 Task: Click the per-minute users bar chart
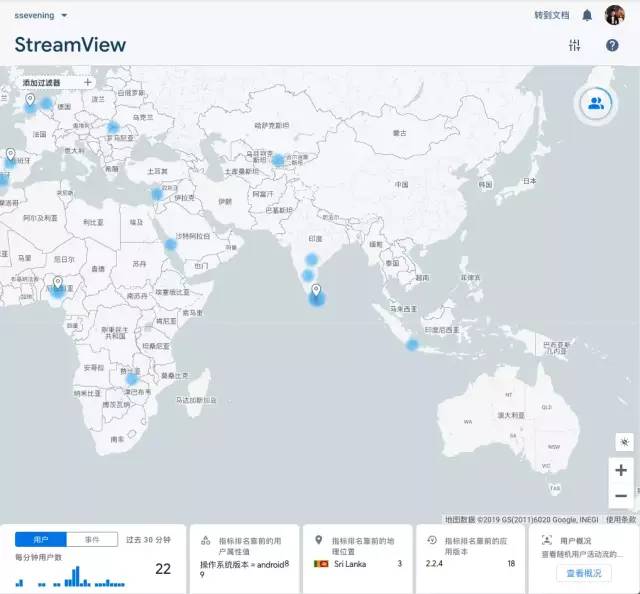click(70, 576)
